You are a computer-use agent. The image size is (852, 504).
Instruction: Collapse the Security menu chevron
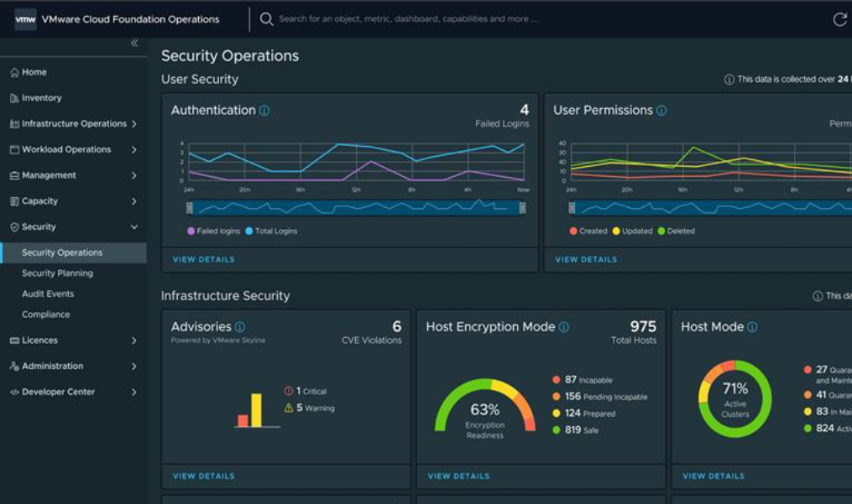[133, 227]
